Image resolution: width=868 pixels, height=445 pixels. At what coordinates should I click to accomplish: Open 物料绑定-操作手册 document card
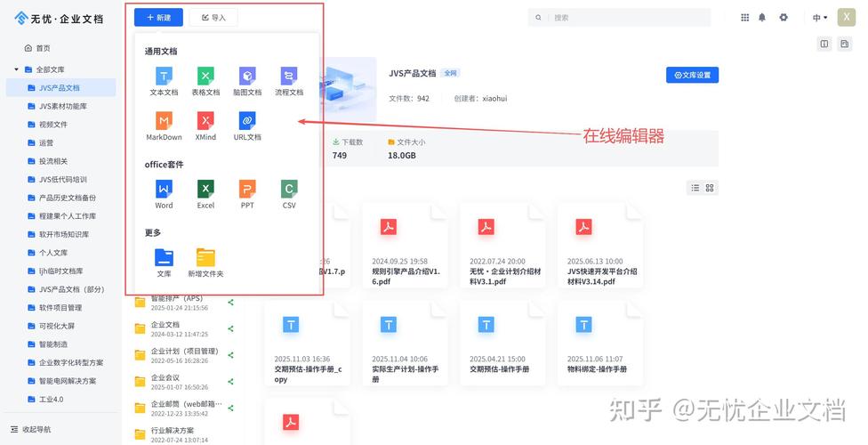(600, 343)
